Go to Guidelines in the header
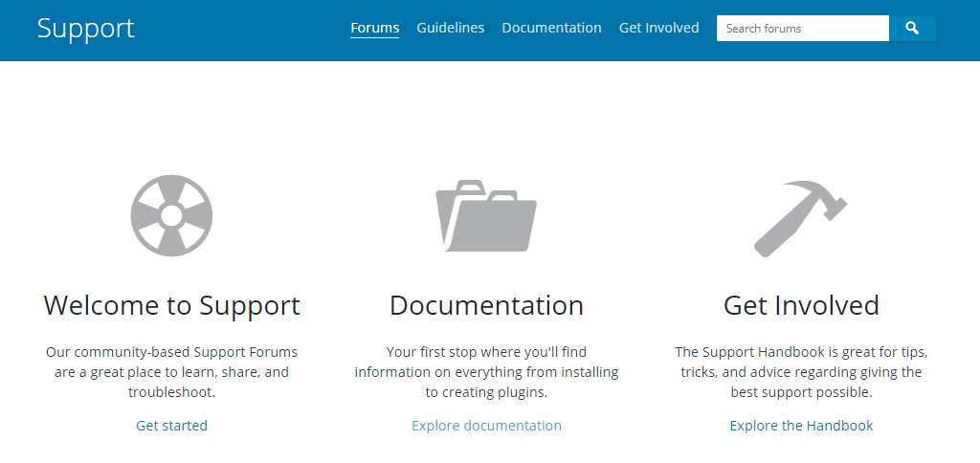The width and height of the screenshot is (980, 463). click(451, 28)
